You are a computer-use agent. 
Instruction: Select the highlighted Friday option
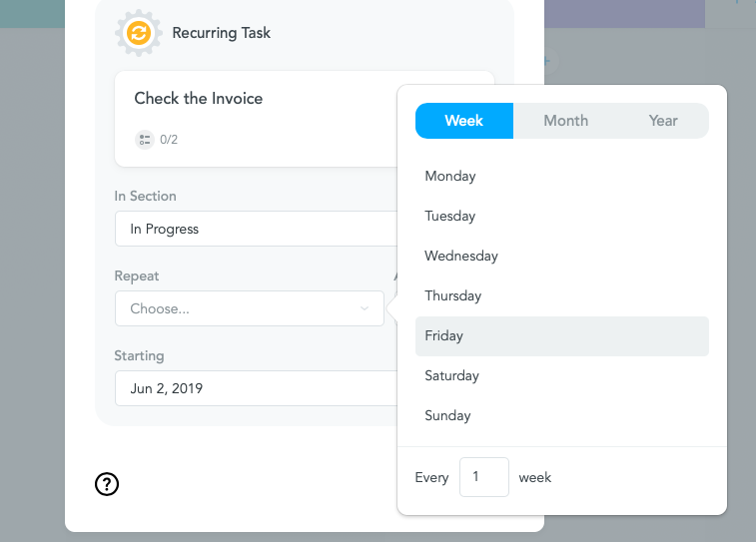[562, 336]
